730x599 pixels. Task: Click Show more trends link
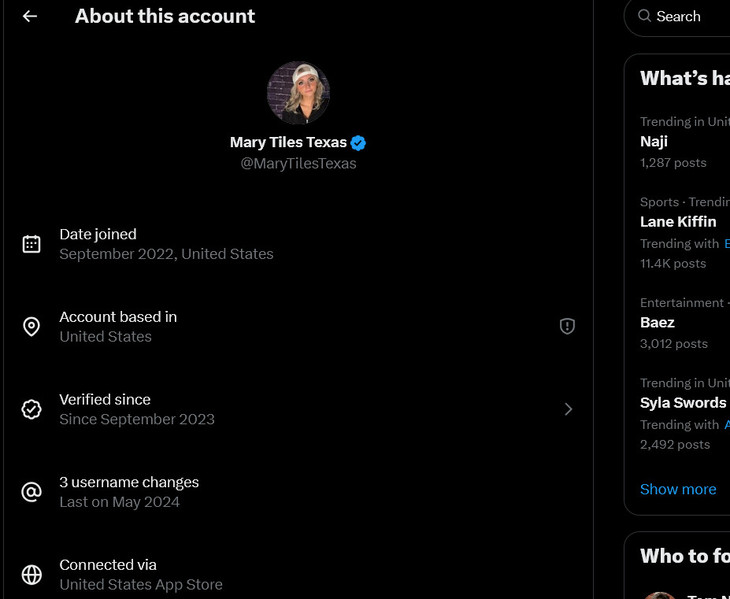pyautogui.click(x=678, y=489)
